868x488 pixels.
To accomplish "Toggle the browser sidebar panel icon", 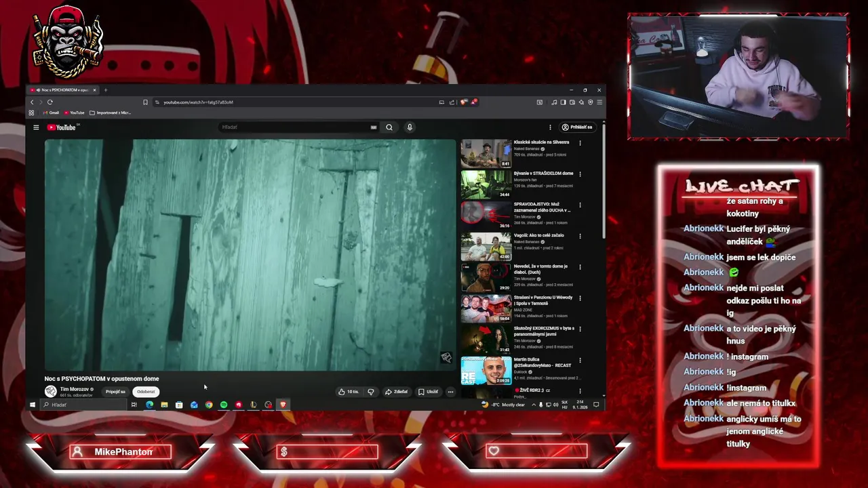I will pyautogui.click(x=563, y=102).
